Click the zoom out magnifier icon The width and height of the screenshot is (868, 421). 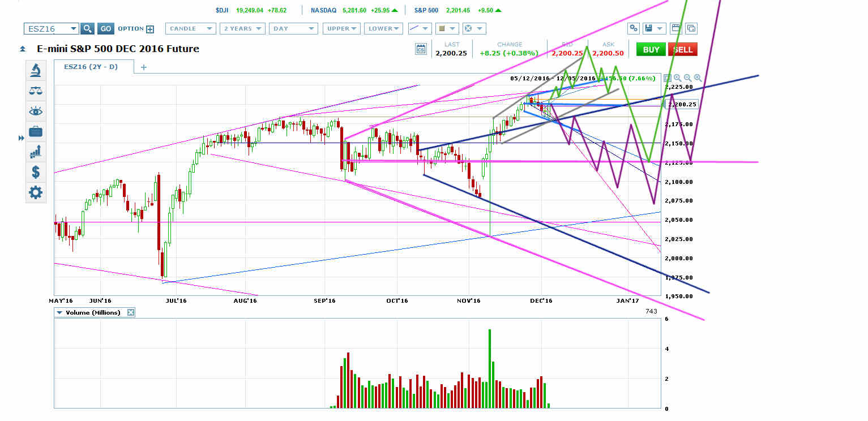tap(687, 78)
